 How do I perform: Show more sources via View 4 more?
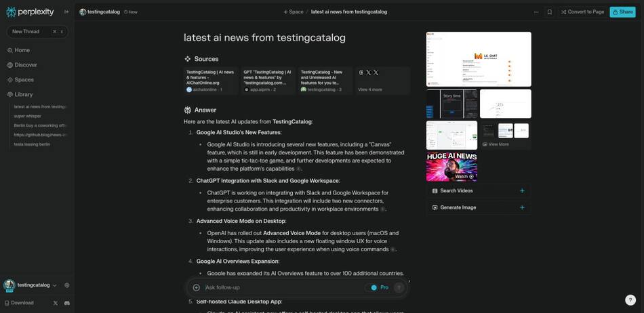(x=370, y=89)
